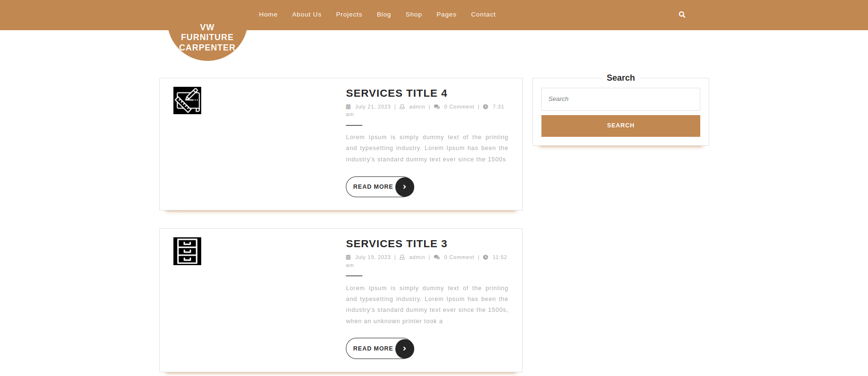
Task: Open the About Us page
Action: point(306,15)
